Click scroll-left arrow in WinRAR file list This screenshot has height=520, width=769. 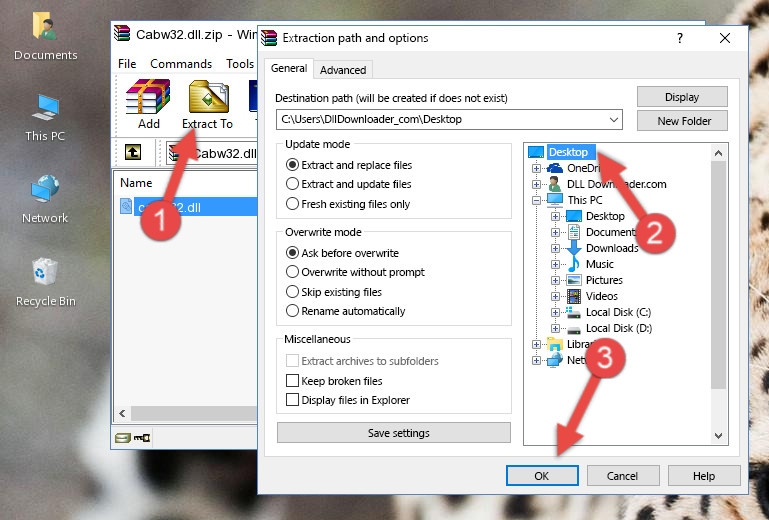(x=123, y=413)
